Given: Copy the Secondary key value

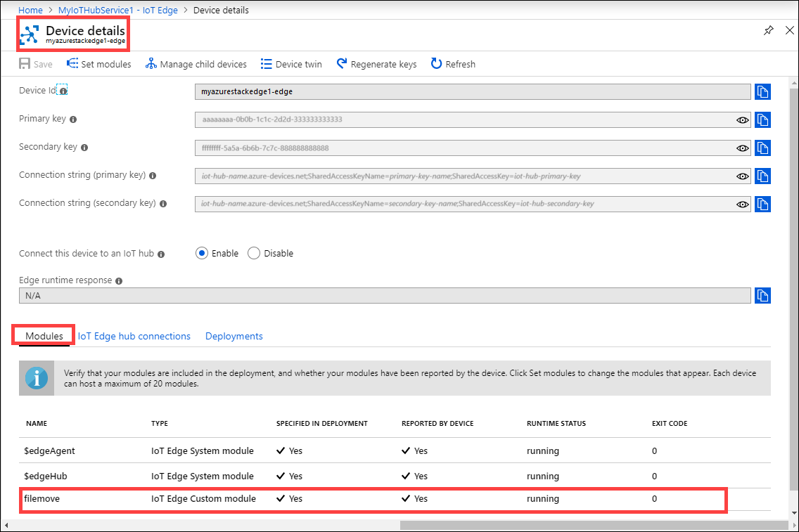Looking at the screenshot, I should pyautogui.click(x=762, y=148).
